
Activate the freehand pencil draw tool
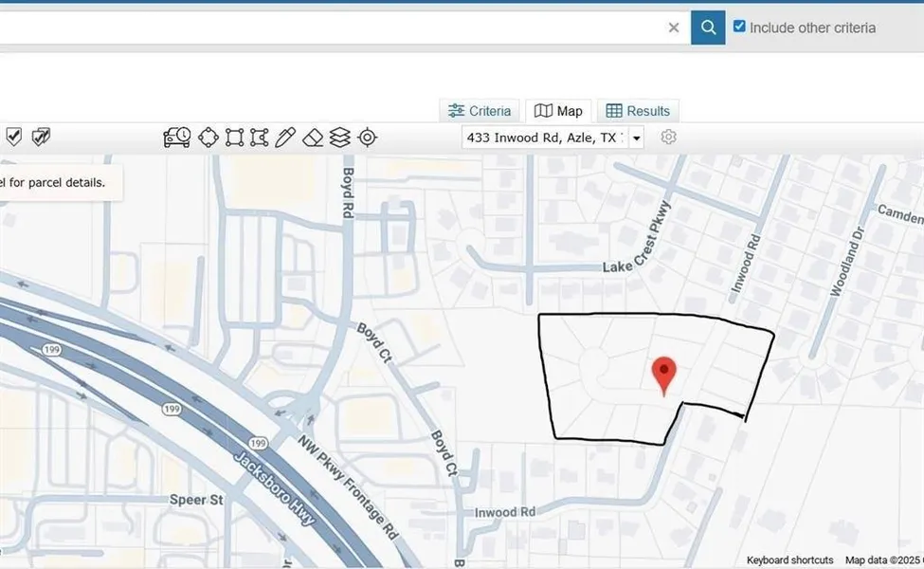pos(285,138)
